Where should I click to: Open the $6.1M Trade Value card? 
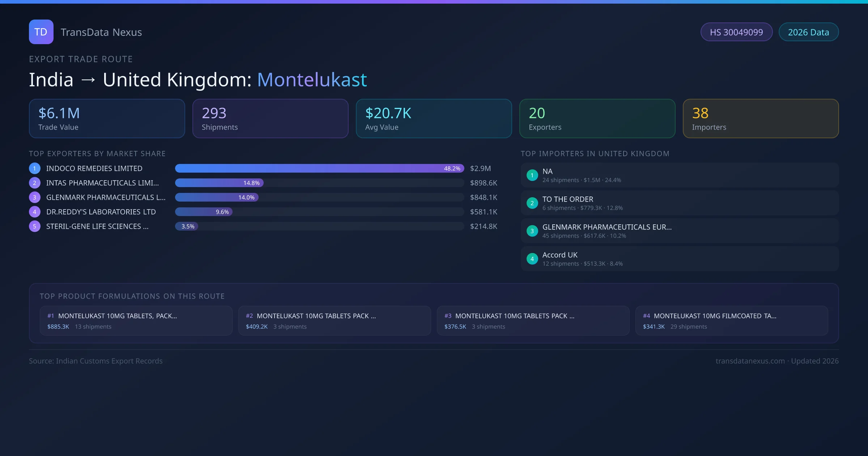pyautogui.click(x=107, y=118)
